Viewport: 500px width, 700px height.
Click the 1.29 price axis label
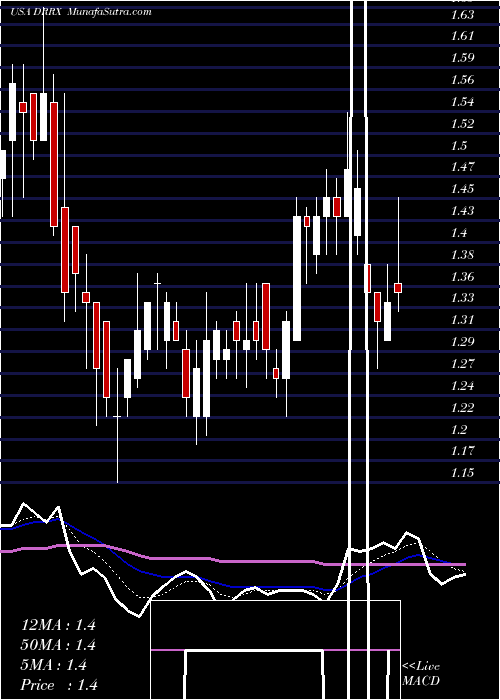click(463, 342)
